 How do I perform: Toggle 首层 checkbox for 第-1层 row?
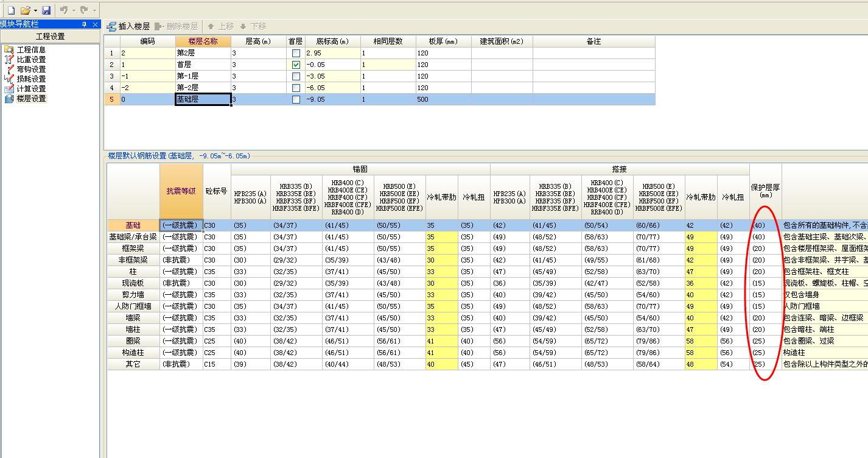coord(296,76)
